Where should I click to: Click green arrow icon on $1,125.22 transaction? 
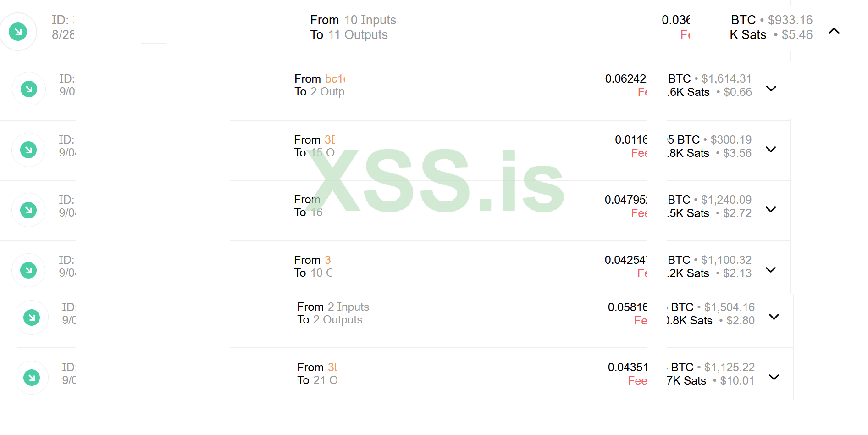(x=32, y=378)
